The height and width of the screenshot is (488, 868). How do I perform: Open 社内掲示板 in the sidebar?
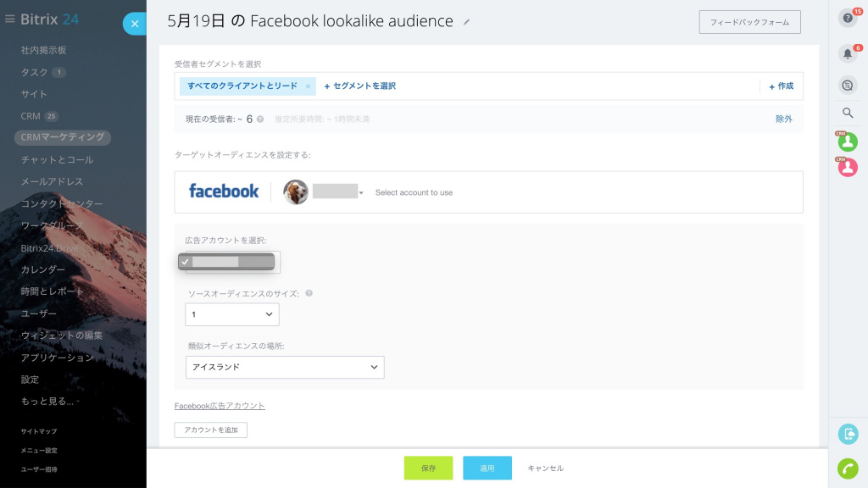44,50
